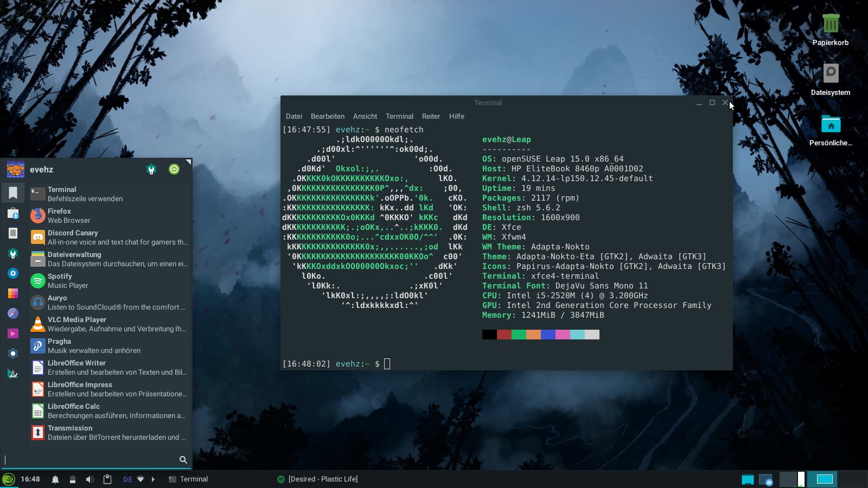Viewport: 868px width, 488px height.
Task: Click the DE keyboard layout indicator
Action: pyautogui.click(x=128, y=479)
